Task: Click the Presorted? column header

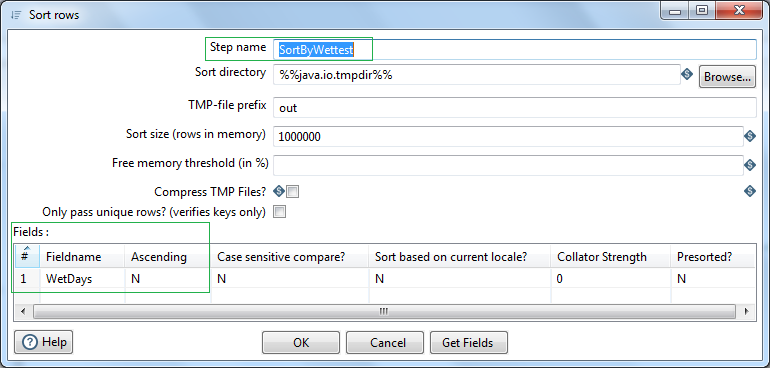Action: pos(713,256)
